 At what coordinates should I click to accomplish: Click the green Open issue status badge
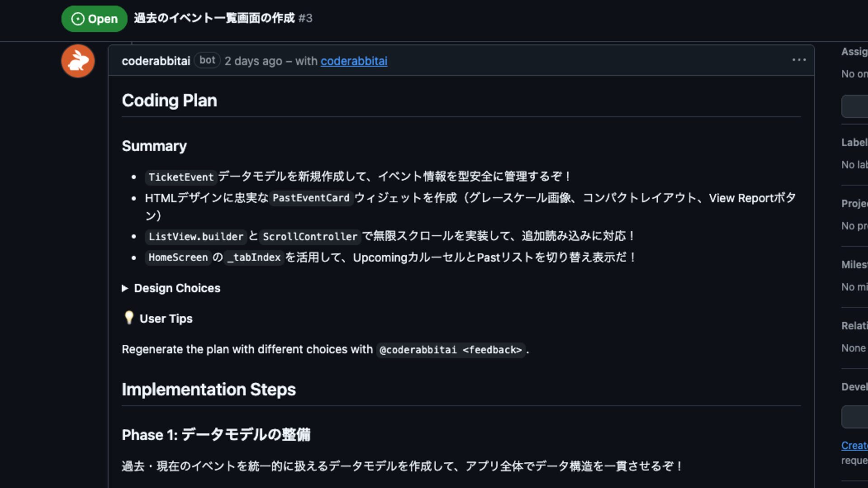(94, 19)
